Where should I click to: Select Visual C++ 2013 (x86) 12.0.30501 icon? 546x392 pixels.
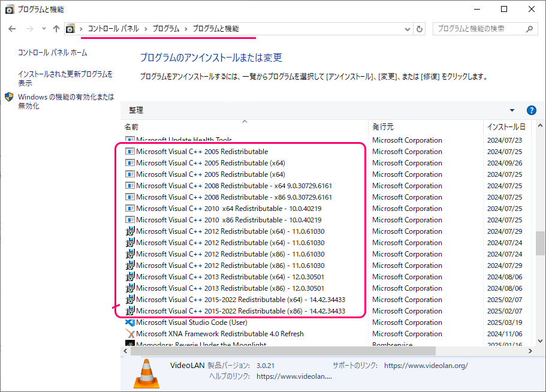click(x=130, y=288)
